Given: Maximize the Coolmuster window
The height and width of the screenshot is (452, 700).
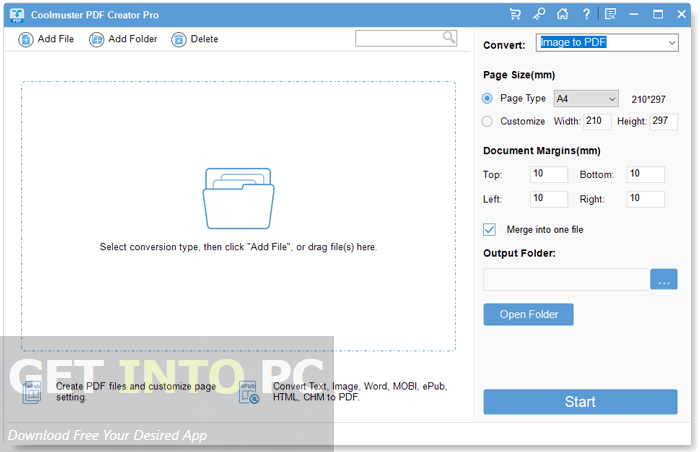Looking at the screenshot, I should (658, 14).
